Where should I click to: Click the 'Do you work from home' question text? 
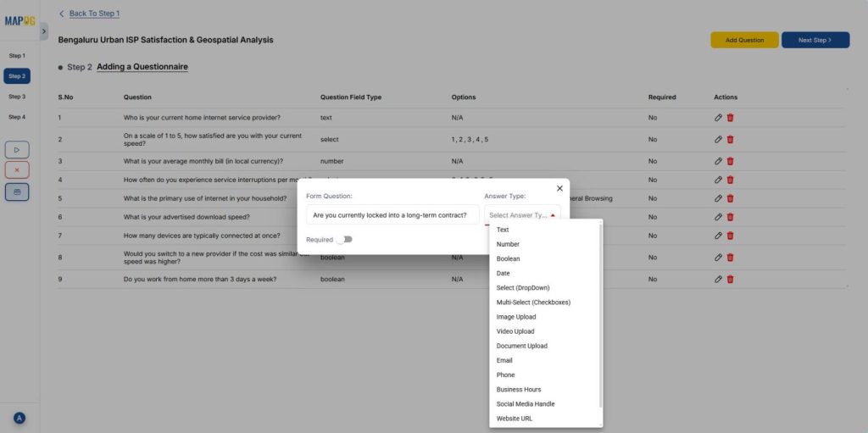coord(200,279)
